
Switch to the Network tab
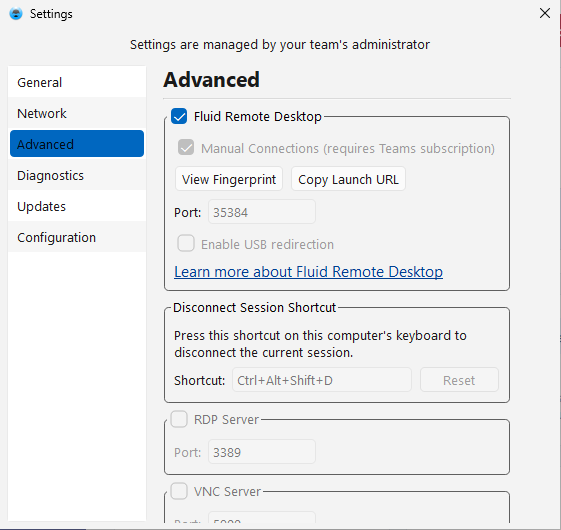(x=77, y=113)
